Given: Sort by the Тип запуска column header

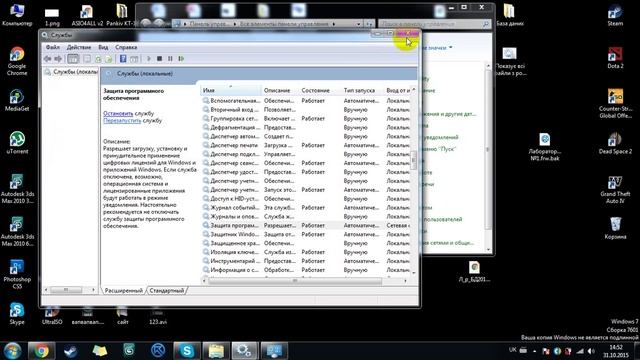Looking at the screenshot, I should 362,90.
